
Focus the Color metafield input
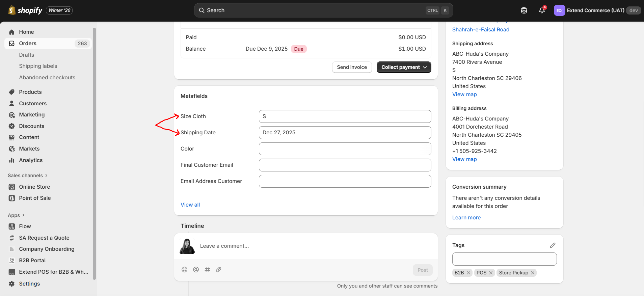345,149
